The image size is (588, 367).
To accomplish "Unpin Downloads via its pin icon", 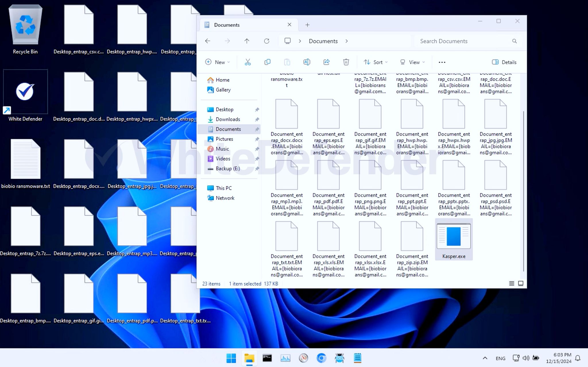I will (257, 119).
